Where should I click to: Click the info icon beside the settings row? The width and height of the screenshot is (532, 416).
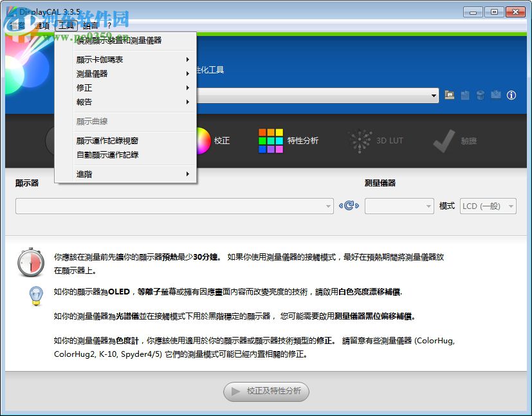[x=511, y=95]
